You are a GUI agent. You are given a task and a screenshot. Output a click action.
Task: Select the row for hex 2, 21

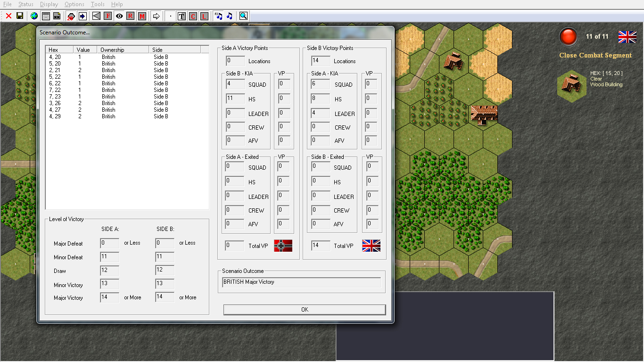[127, 70]
